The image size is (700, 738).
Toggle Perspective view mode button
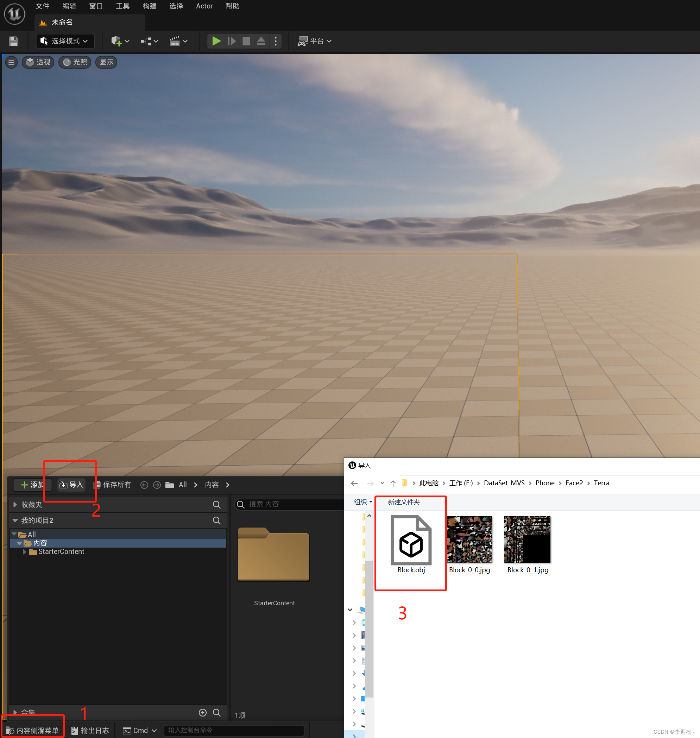[38, 62]
